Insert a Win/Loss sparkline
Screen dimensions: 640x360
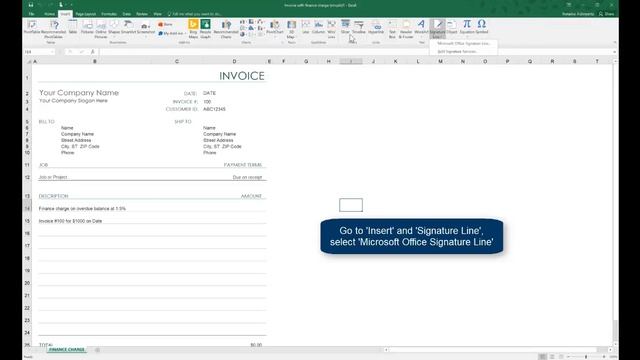(x=331, y=29)
